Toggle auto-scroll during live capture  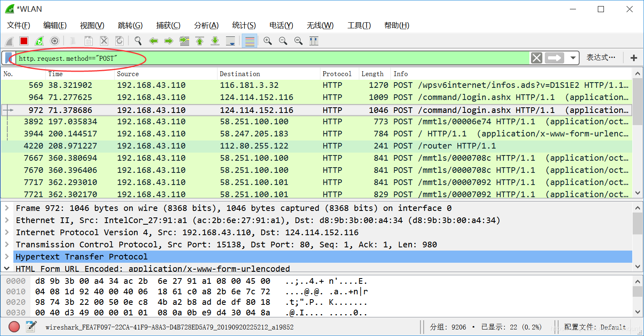pos(230,41)
